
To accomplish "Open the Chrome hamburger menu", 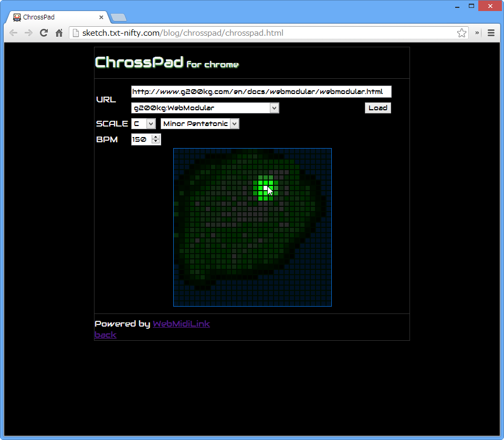I will [x=491, y=33].
